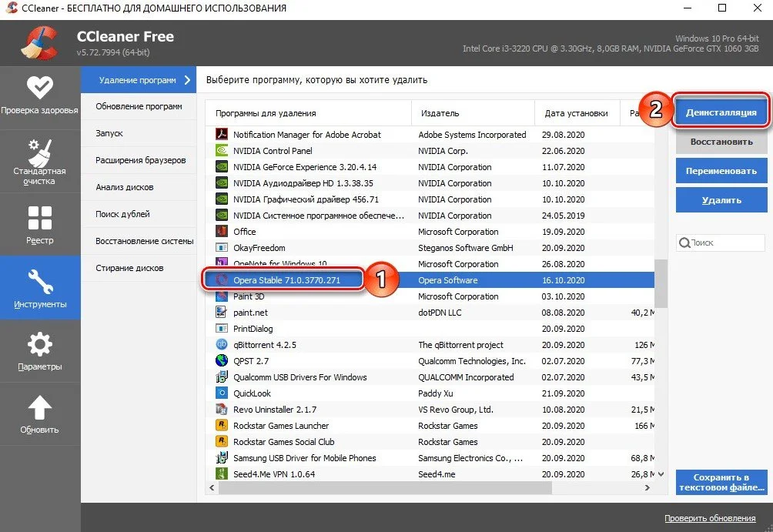
Task: Click the Adobe Acrobat Notification Manager icon
Action: 222,134
